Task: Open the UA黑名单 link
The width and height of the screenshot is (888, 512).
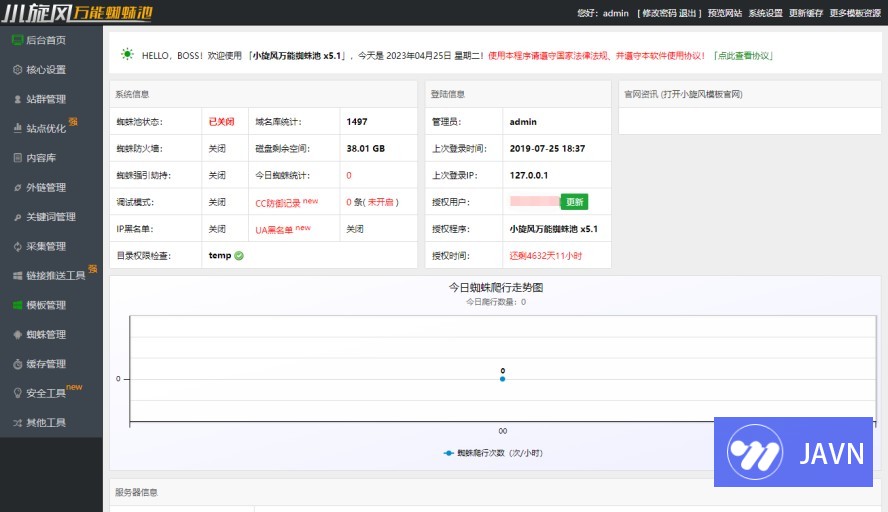Action: click(274, 229)
